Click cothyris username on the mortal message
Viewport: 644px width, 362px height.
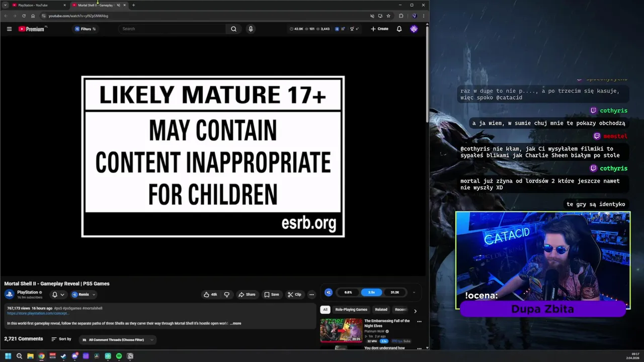(613, 168)
